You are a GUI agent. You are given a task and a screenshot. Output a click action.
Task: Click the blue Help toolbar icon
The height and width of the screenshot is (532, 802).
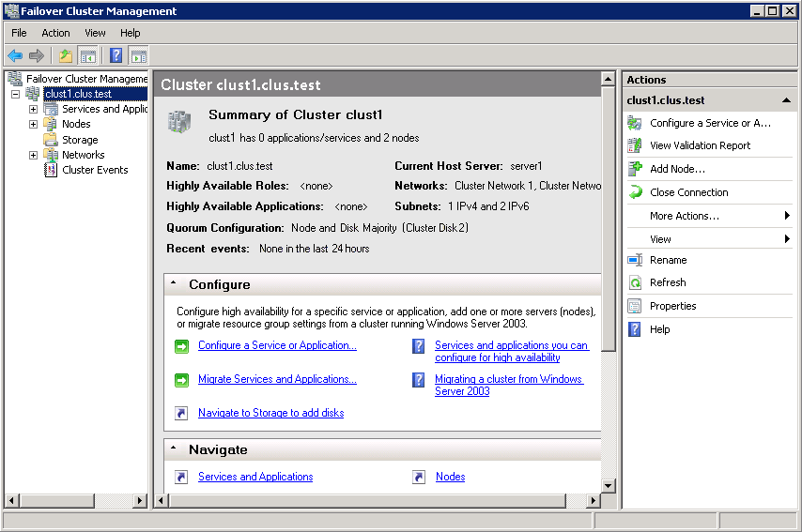116,55
